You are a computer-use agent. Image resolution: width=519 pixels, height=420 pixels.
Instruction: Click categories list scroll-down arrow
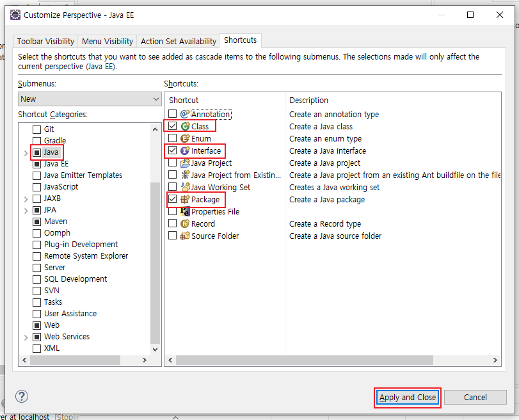point(155,349)
